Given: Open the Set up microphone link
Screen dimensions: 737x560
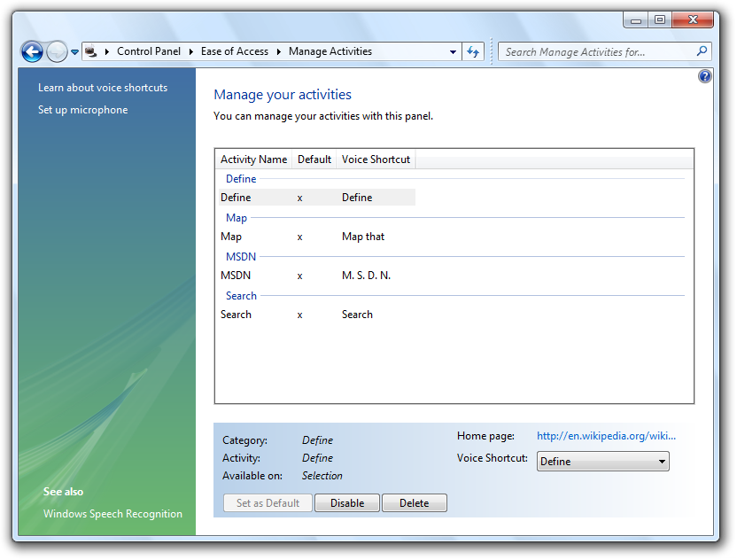Looking at the screenshot, I should (82, 110).
